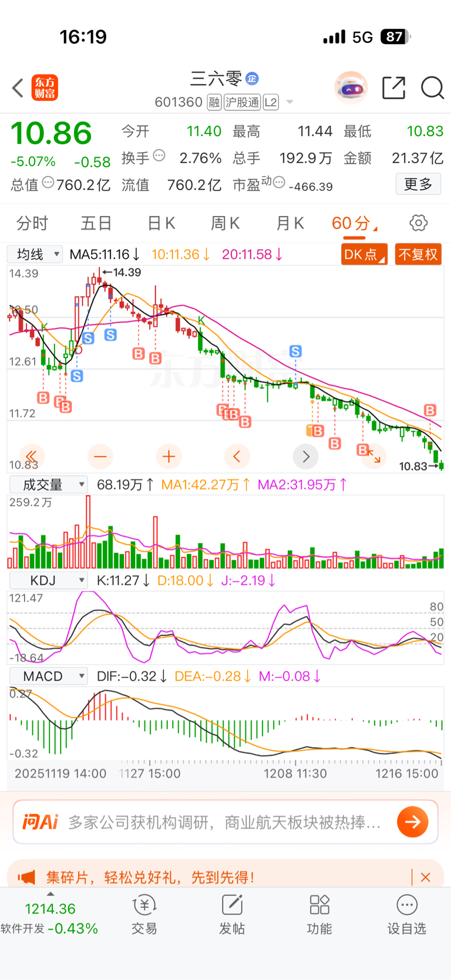Tap the 10:11.36 moving average value

tap(181, 254)
